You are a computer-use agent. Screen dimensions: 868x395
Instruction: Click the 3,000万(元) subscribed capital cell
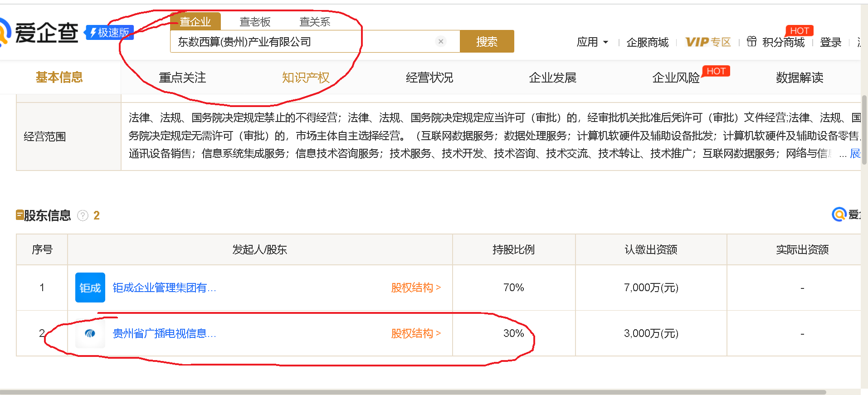tap(651, 333)
